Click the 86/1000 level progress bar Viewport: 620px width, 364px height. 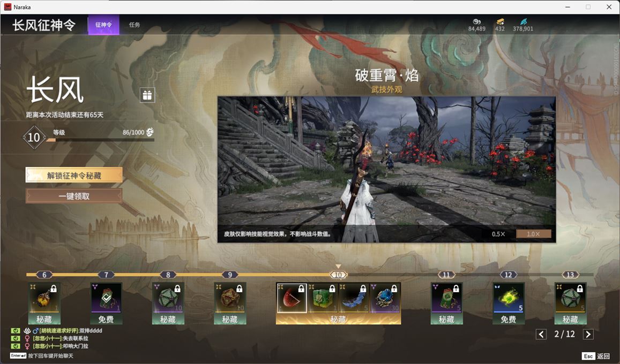click(100, 140)
